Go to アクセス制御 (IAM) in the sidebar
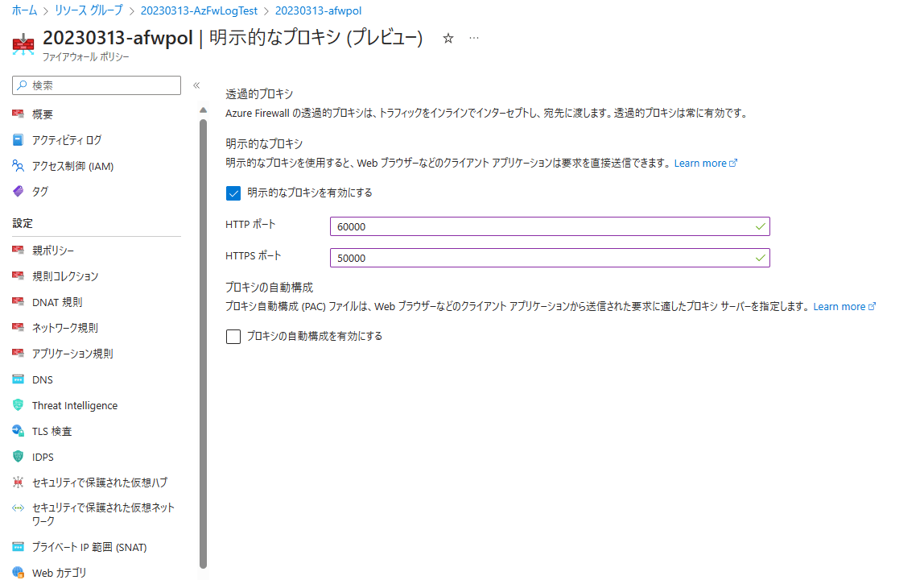This screenshot has width=924, height=580. [72, 167]
